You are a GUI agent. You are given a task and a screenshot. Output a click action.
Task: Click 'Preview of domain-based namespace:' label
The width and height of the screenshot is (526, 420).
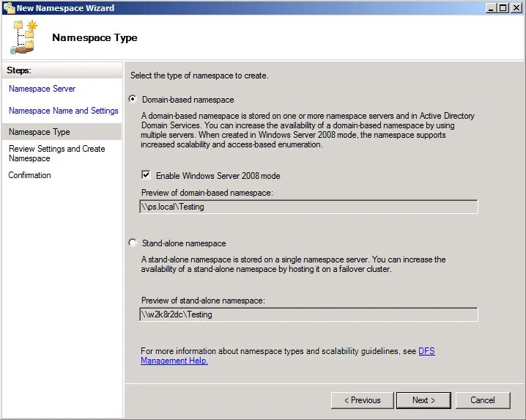click(207, 193)
